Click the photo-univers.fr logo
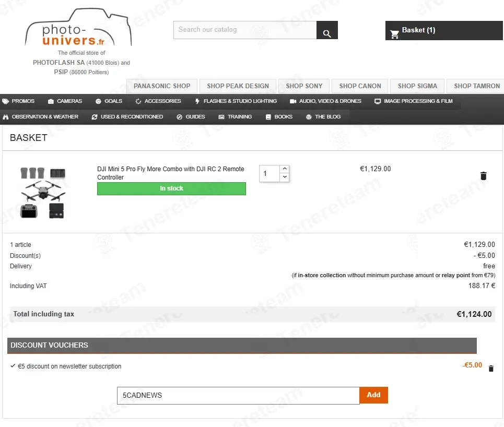This screenshot has width=504, height=427. click(x=78, y=28)
